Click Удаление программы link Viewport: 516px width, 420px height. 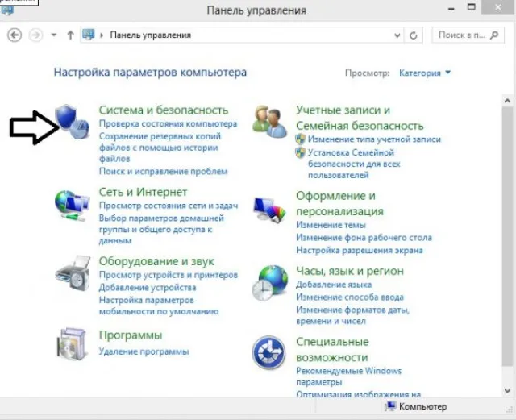coord(144,351)
